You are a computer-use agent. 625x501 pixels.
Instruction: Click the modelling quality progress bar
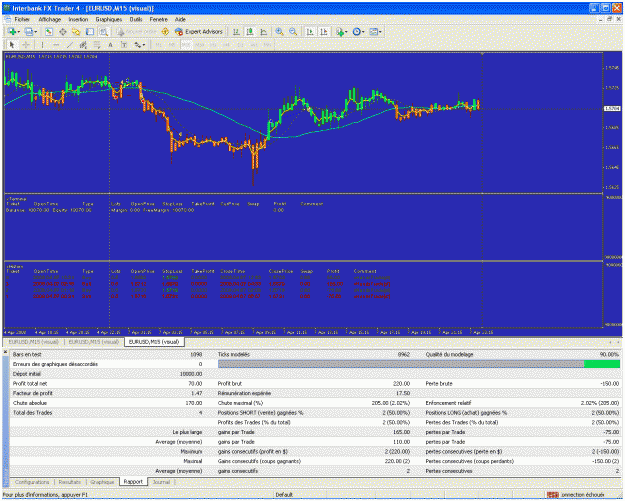pos(419,364)
